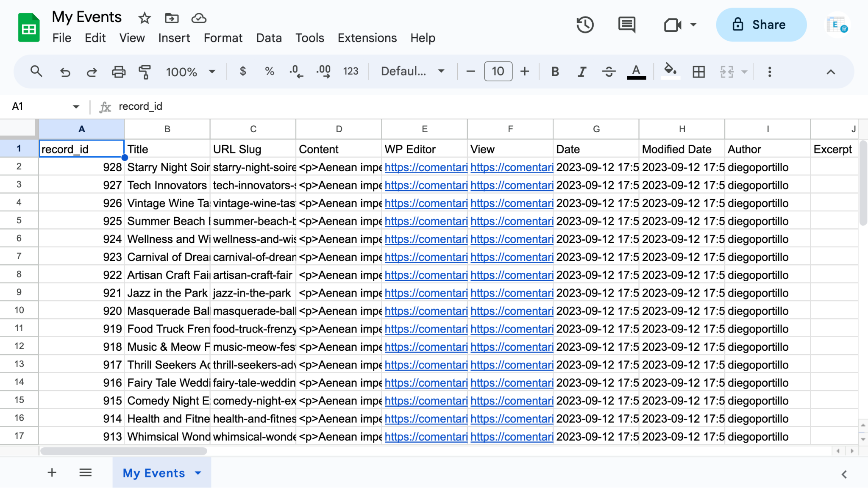Open the borders menu
The width and height of the screenshot is (868, 488).
[x=698, y=72]
